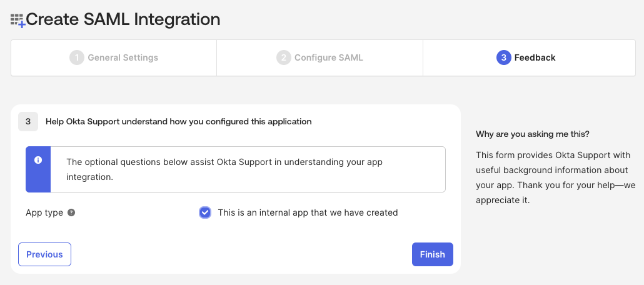Click the sidebar paragraph about Okta Support
This screenshot has height=285, width=644.
pos(553,177)
